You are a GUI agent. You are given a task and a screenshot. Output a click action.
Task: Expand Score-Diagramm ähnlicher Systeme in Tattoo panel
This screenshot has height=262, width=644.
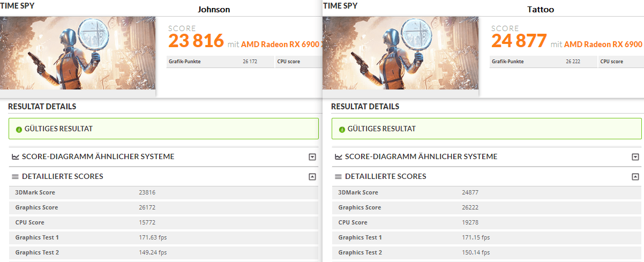tap(635, 157)
